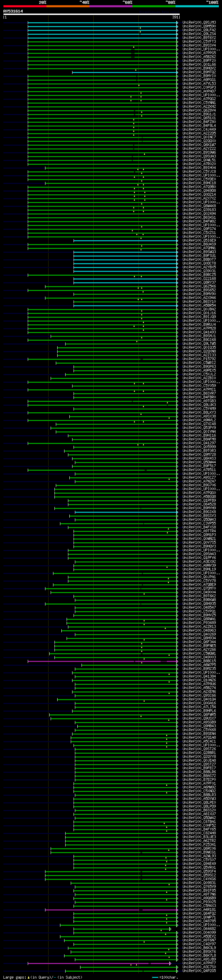Viewport: 222px width, 980px height.
Task: Click the query end position 391
Action: [175, 17]
